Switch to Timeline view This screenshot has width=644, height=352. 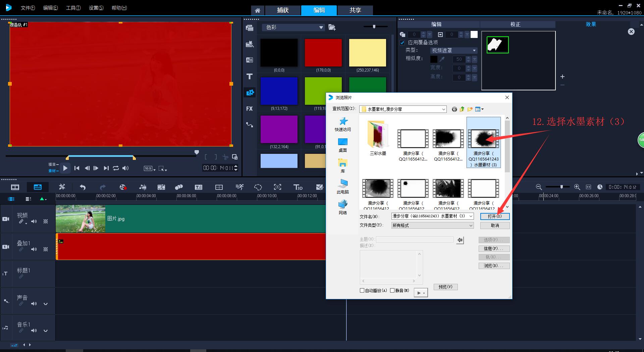38,187
